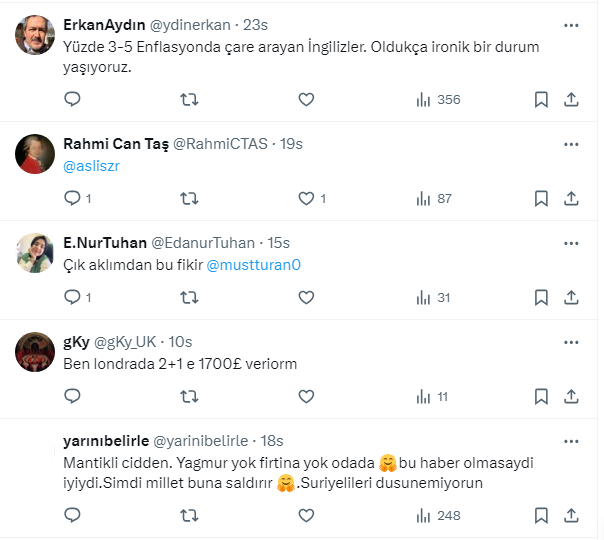View analytics for Rahmi Can Taş's tweet
604x540 pixels.
pyautogui.click(x=433, y=198)
